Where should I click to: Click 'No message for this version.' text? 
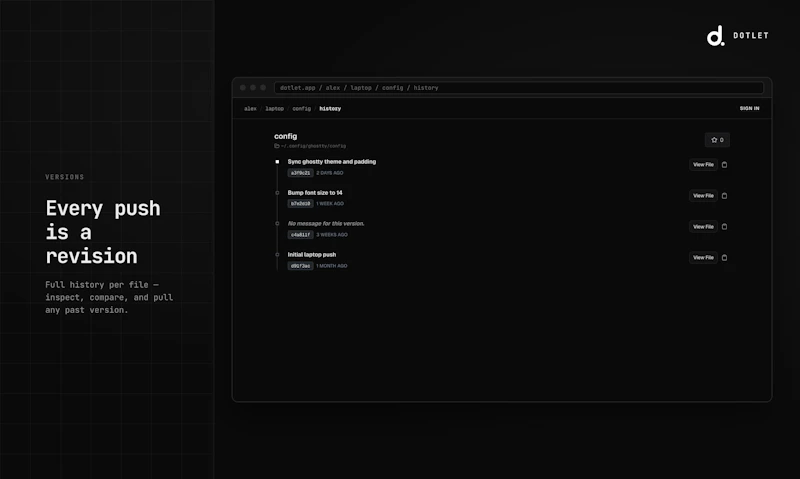[326, 223]
